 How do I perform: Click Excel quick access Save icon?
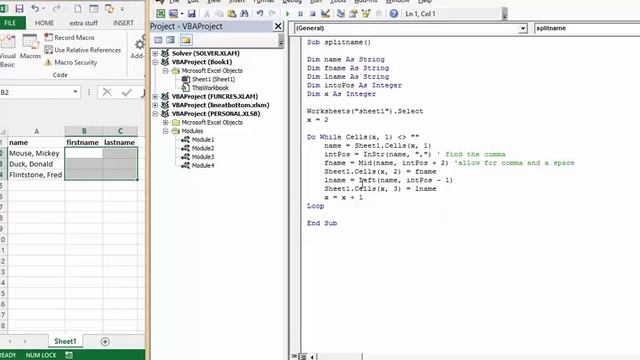pyautogui.click(x=19, y=8)
